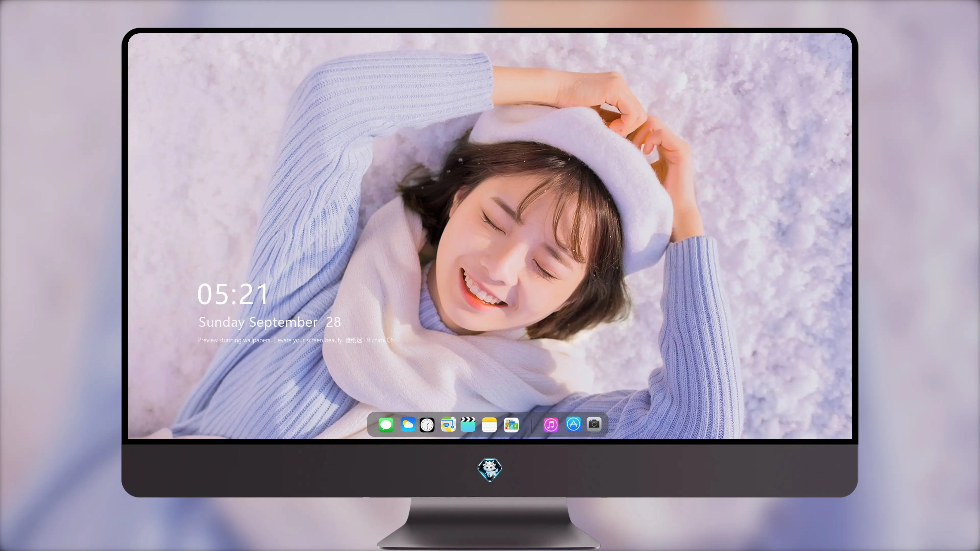Open the blue App Store icon

pyautogui.click(x=573, y=424)
